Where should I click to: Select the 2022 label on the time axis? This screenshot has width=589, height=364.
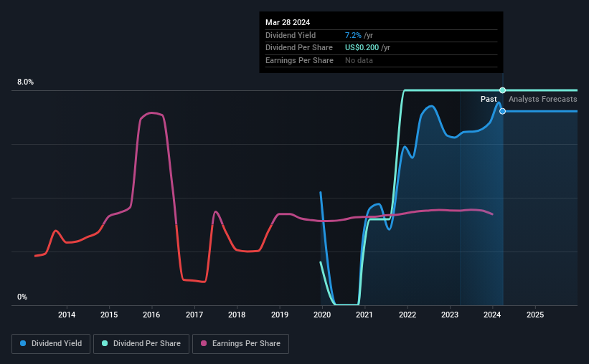tap(407, 315)
